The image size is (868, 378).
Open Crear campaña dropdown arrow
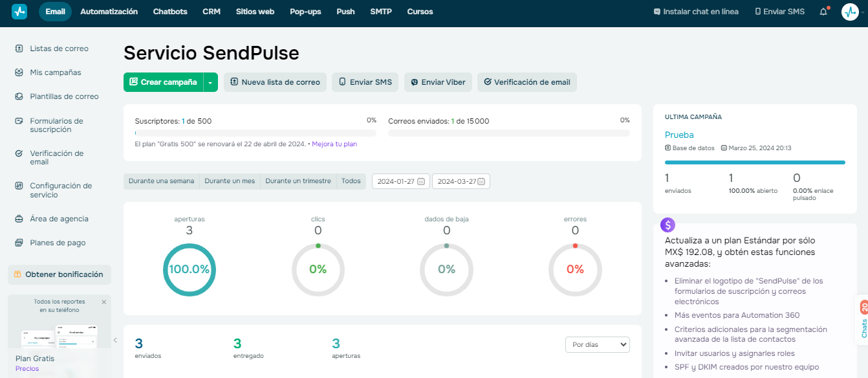210,82
